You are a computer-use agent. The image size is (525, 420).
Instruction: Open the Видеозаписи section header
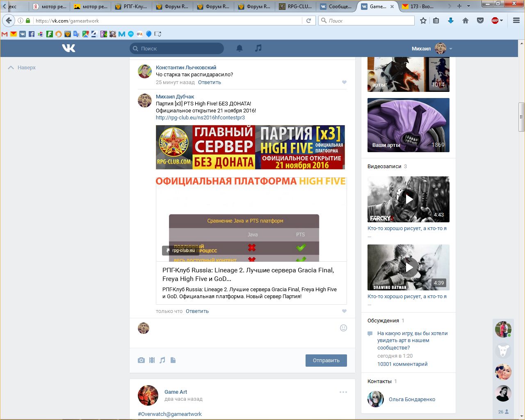click(384, 167)
